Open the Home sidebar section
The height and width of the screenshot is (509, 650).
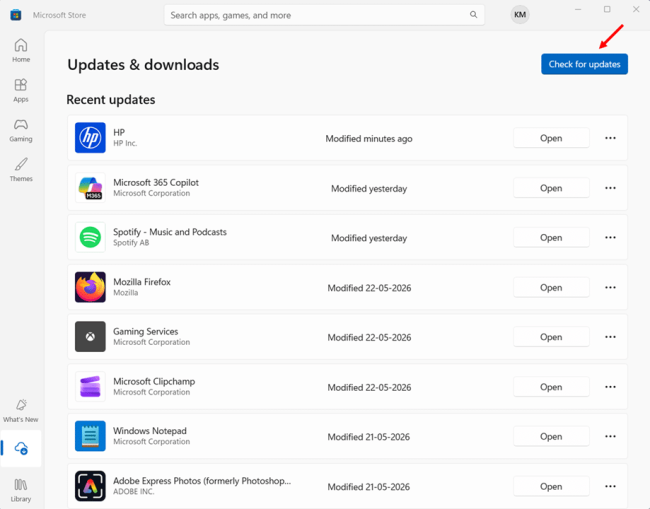21,50
